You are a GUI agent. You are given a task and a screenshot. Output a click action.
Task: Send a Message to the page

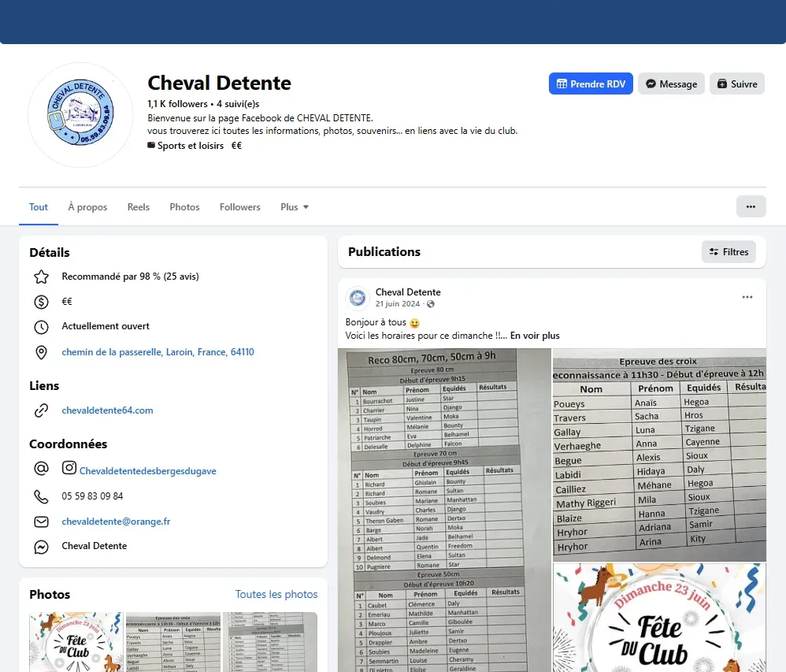click(671, 84)
